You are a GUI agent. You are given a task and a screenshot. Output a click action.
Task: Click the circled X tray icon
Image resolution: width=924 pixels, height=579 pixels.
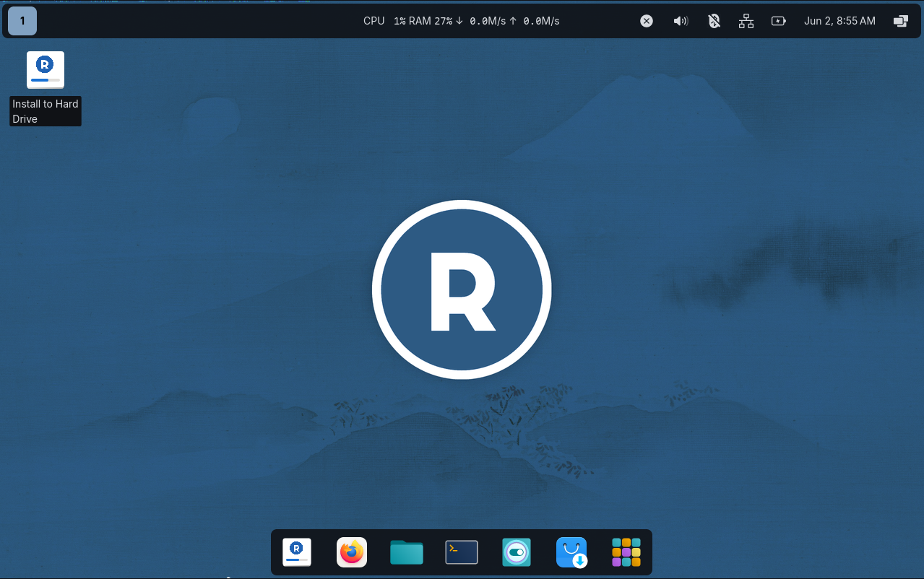point(647,21)
